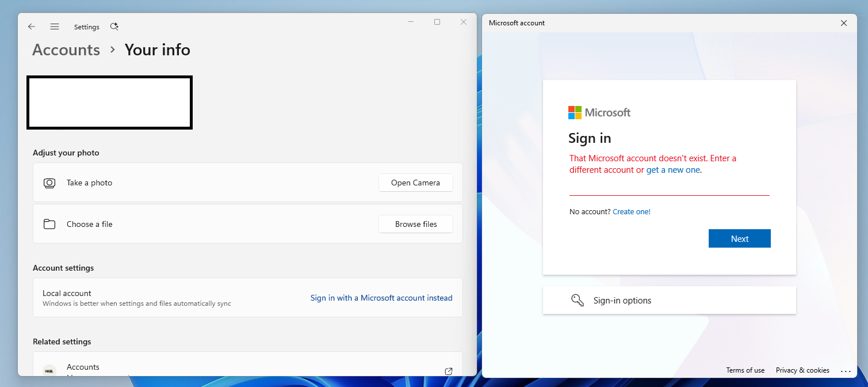Viewport: 868px width, 387px height.
Task: Click the Accounts row avatar icon under Related settings
Action: 49,371
